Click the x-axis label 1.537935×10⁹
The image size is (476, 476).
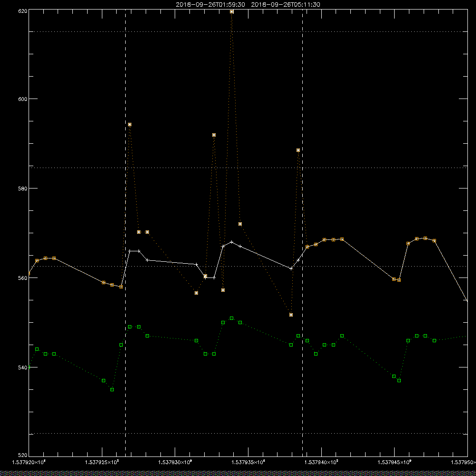point(248,462)
